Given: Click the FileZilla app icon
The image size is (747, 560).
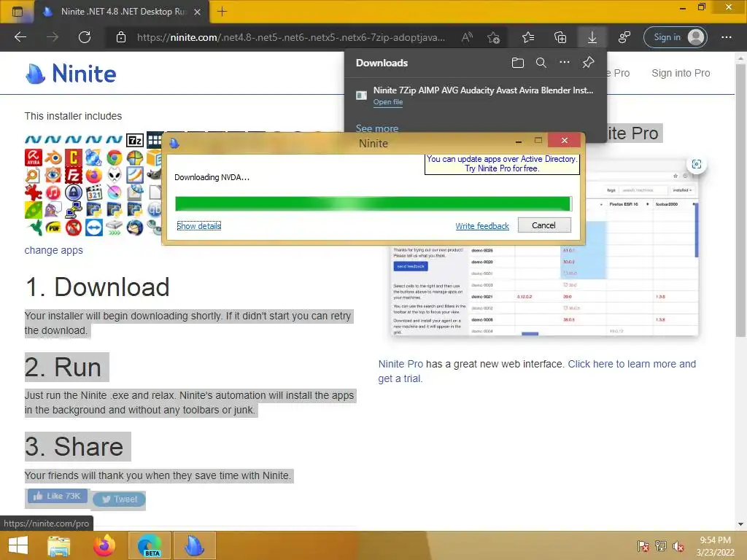Looking at the screenshot, I should point(74,175).
